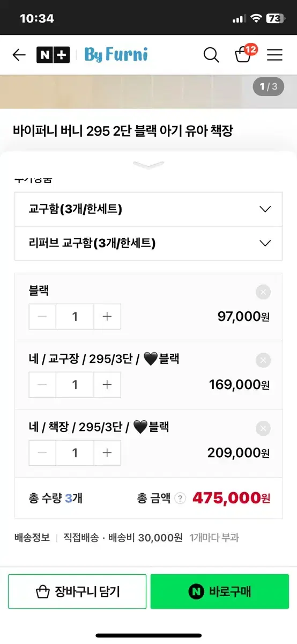Open the By Furni store link
The width and height of the screenshot is (297, 644).
pyautogui.click(x=116, y=55)
